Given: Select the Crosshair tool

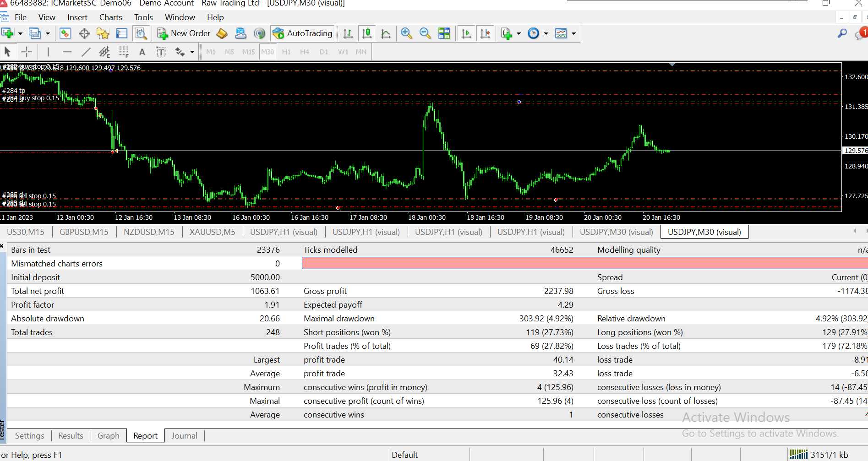Looking at the screenshot, I should (27, 52).
